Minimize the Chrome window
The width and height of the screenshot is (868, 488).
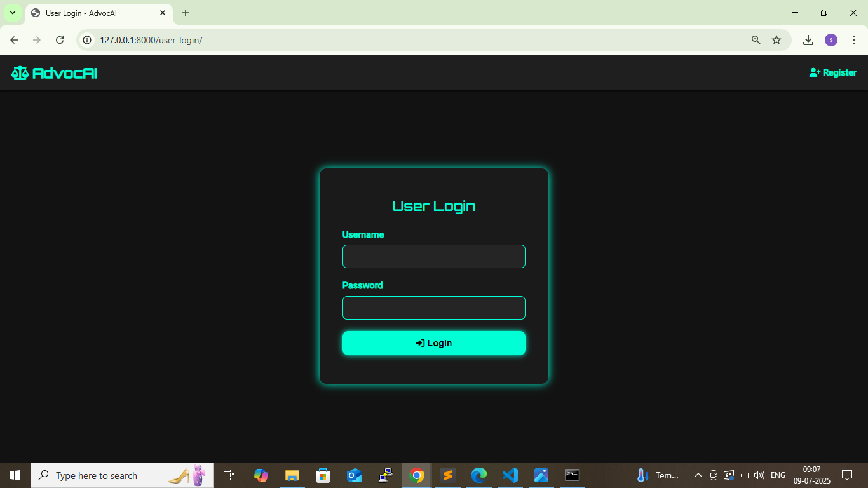point(795,13)
